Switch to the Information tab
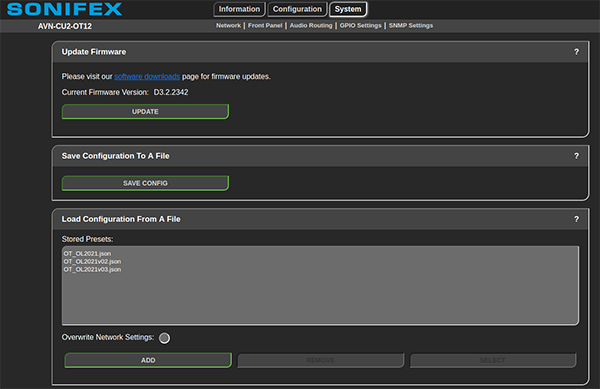Screen dimensions: 600x389 point(239,9)
